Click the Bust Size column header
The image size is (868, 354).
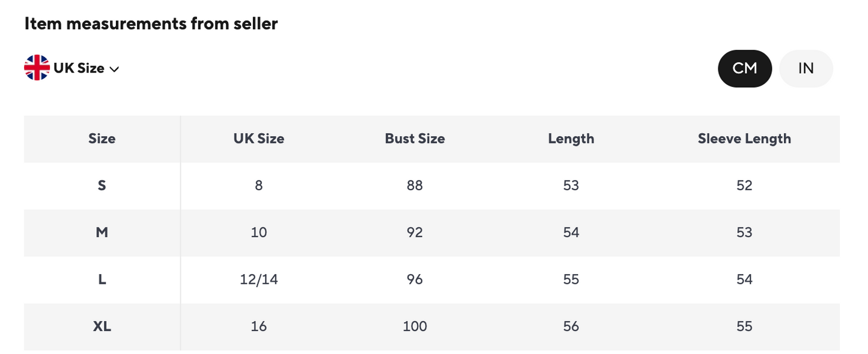pyautogui.click(x=414, y=139)
